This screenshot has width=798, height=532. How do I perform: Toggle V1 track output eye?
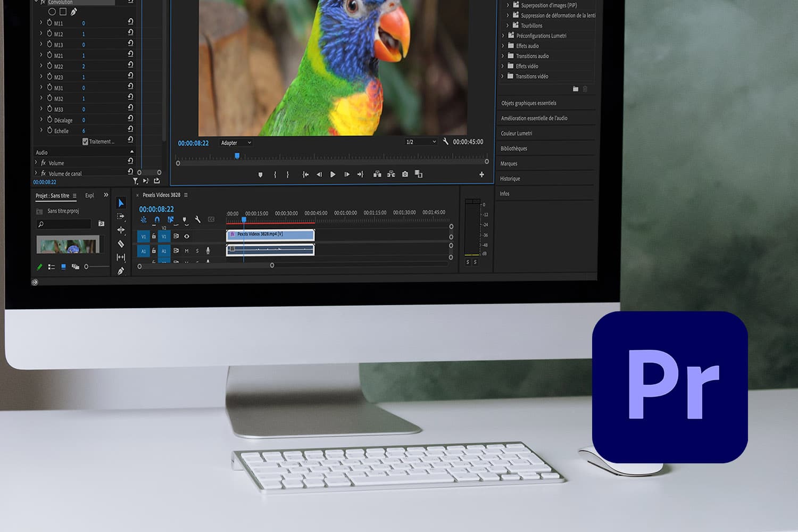pos(187,236)
